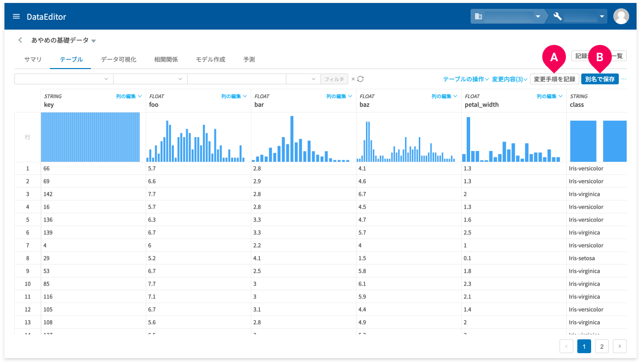Screen dimensions: 641x364
Task: Click the bar column histogram
Action: [301, 139]
